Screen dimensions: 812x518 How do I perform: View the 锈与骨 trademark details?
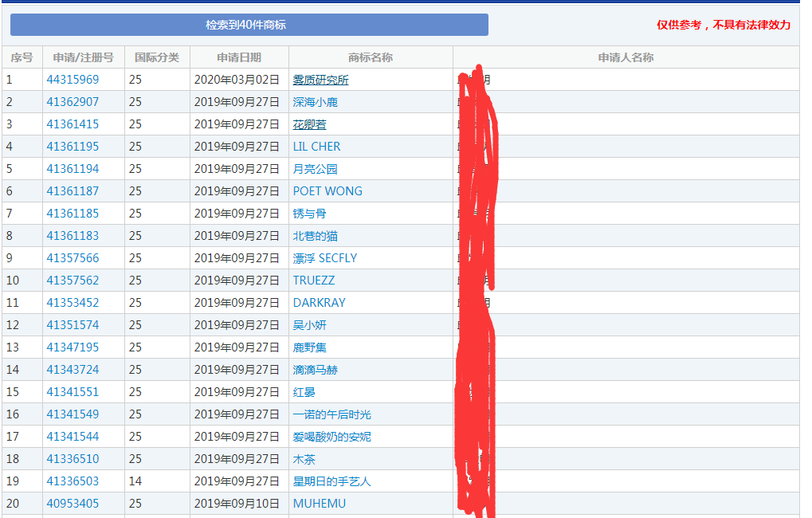click(x=309, y=214)
